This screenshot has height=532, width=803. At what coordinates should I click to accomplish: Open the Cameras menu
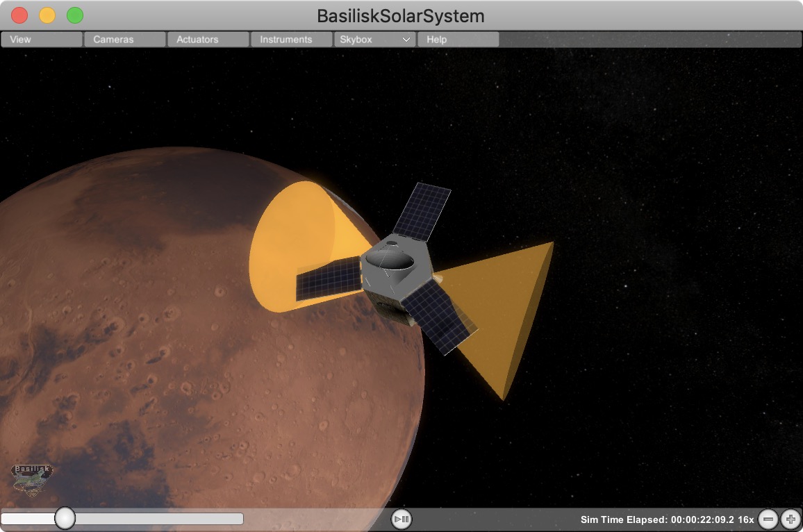[125, 40]
